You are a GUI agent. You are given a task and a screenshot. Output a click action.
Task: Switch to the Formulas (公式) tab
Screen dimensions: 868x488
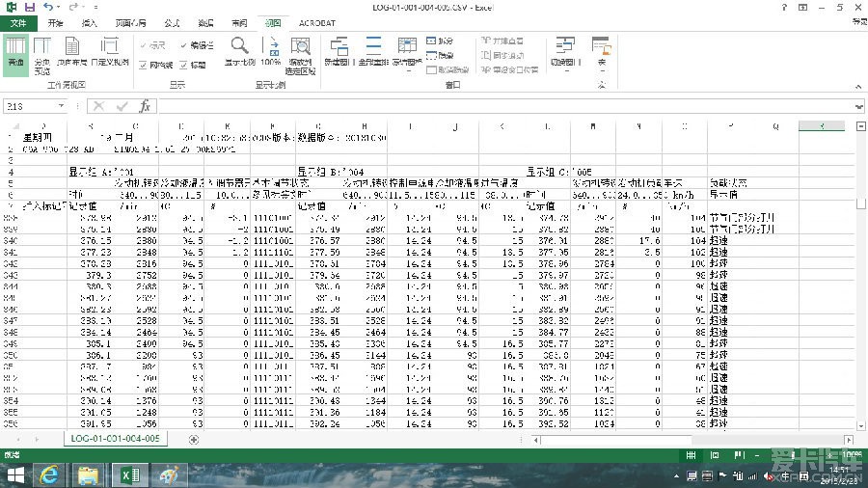pyautogui.click(x=172, y=23)
